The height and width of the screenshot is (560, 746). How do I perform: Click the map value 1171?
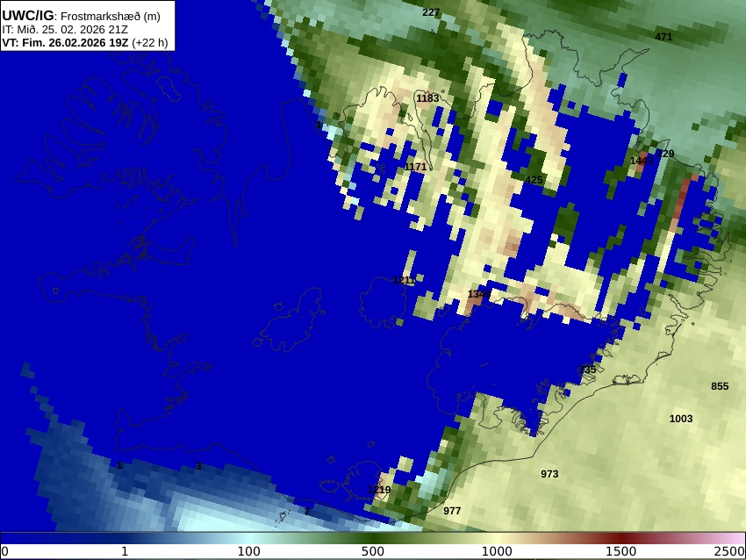tap(415, 167)
